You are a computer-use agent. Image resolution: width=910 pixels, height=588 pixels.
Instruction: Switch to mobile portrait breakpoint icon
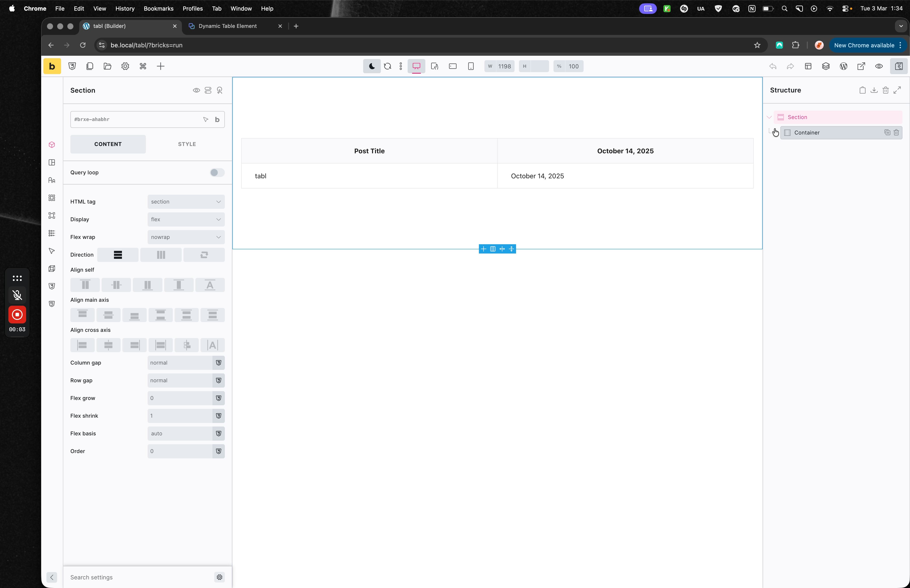[x=470, y=66]
